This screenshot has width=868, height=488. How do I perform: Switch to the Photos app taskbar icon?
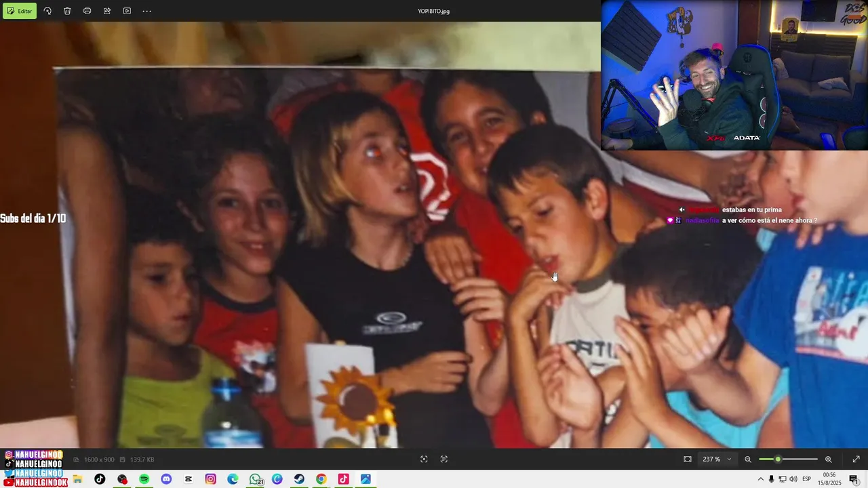point(366,479)
